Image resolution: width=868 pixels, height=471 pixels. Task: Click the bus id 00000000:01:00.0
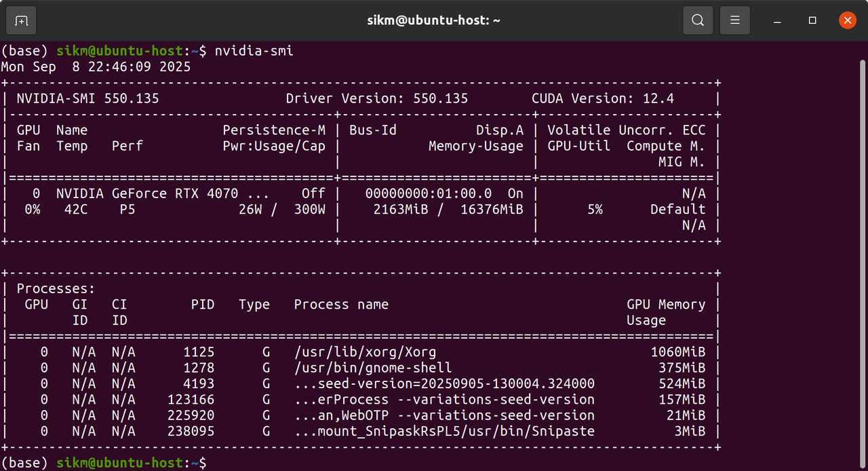click(x=429, y=193)
